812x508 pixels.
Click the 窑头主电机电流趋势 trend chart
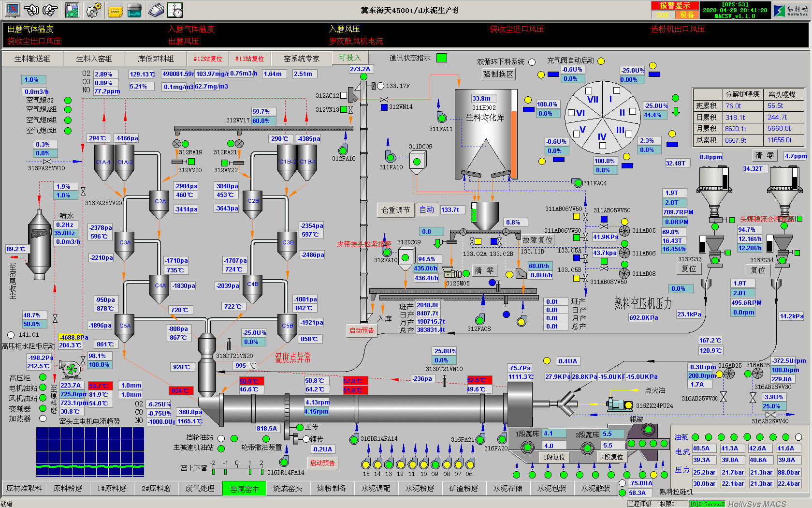[x=90, y=451]
